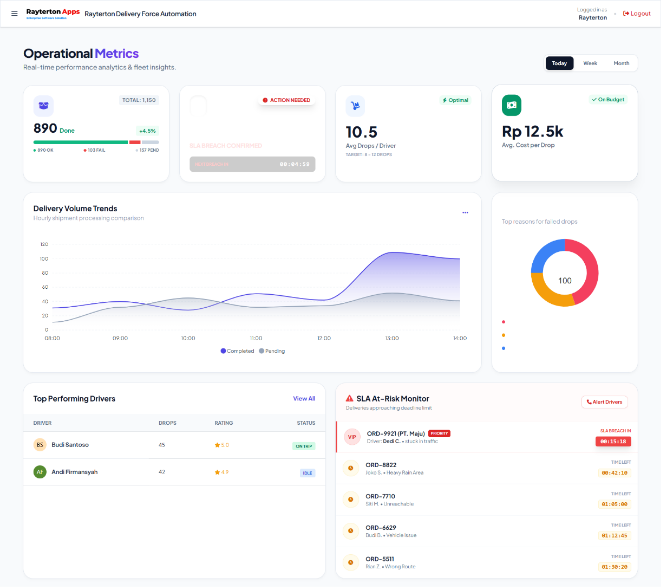Screen dimensions: 662x587
Task: Click the clock icon beside ORD-8822
Action: [351, 468]
